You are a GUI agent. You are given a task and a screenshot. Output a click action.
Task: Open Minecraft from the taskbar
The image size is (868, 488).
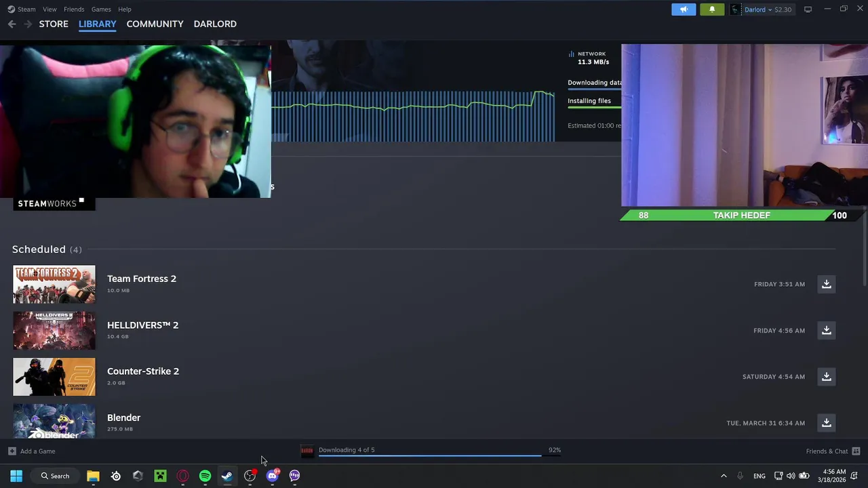click(x=160, y=476)
